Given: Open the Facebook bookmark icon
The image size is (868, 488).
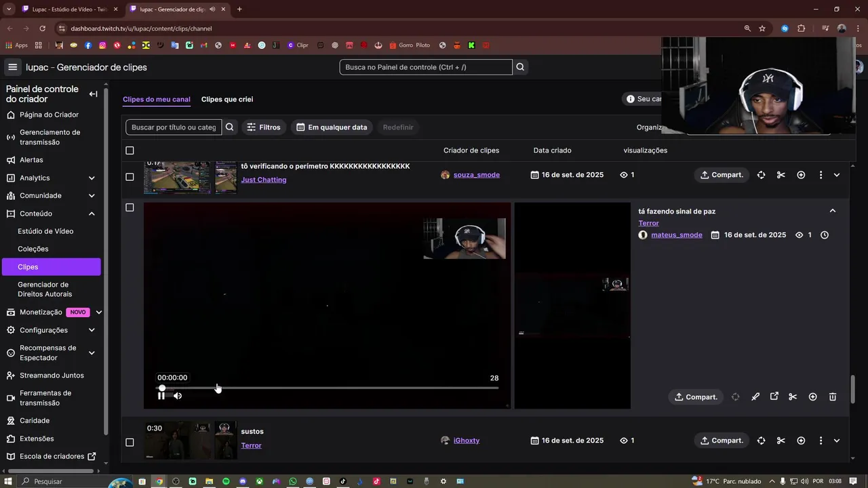Looking at the screenshot, I should [x=88, y=45].
